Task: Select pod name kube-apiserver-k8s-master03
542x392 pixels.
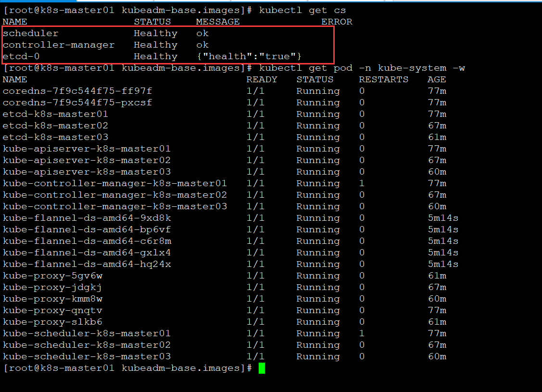Action: coord(87,172)
